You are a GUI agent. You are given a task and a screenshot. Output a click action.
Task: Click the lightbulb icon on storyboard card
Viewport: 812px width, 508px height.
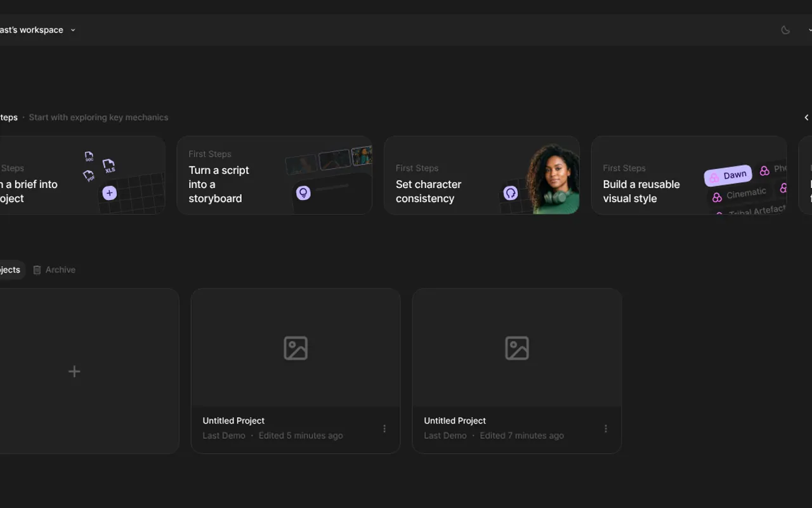click(x=303, y=192)
